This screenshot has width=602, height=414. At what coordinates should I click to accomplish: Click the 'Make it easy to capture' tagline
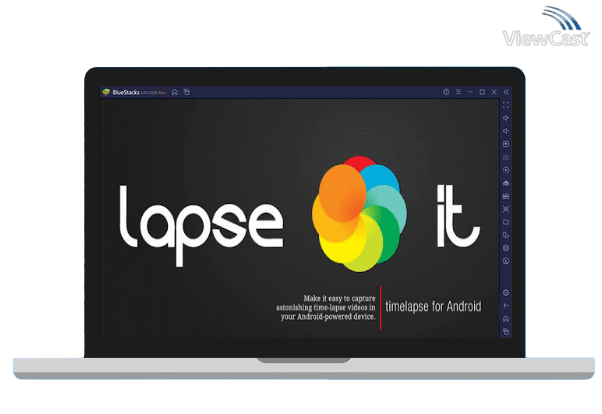pyautogui.click(x=339, y=298)
